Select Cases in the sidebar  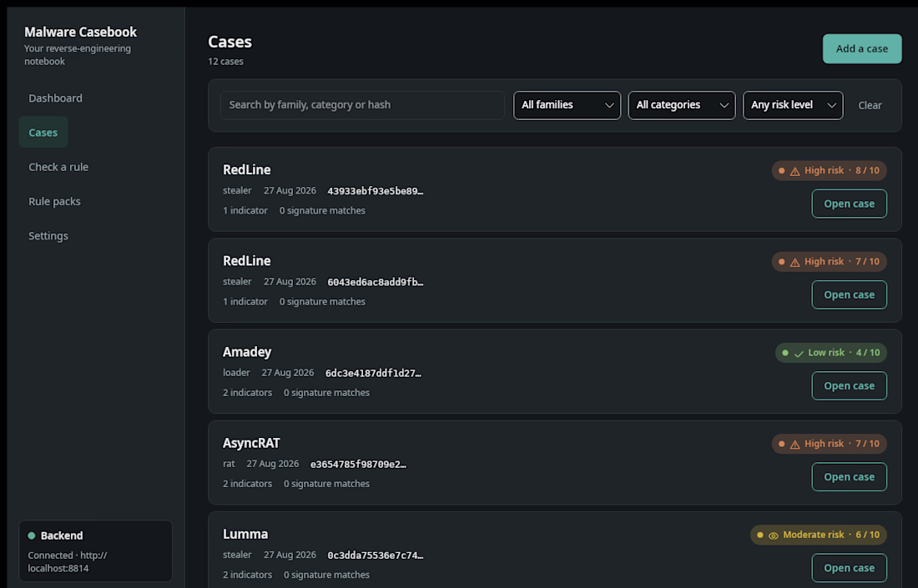(x=43, y=133)
